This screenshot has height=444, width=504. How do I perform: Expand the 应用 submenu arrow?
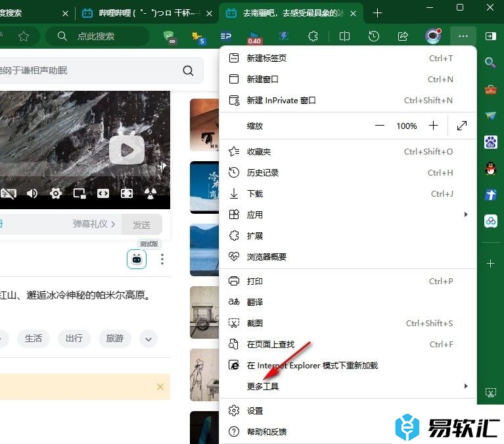pos(466,214)
